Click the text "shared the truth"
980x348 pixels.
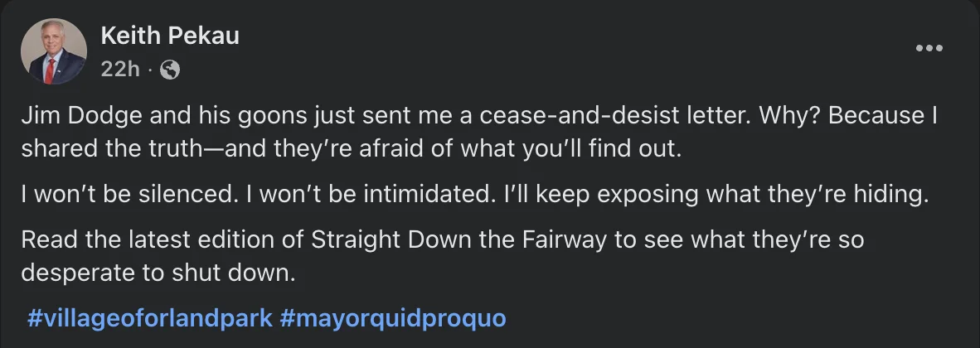[109, 148]
